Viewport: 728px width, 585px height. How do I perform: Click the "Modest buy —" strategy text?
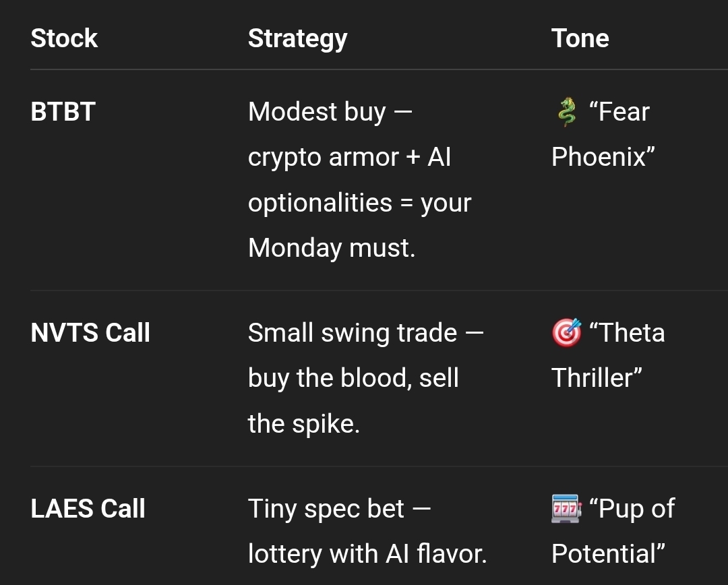coord(330,112)
